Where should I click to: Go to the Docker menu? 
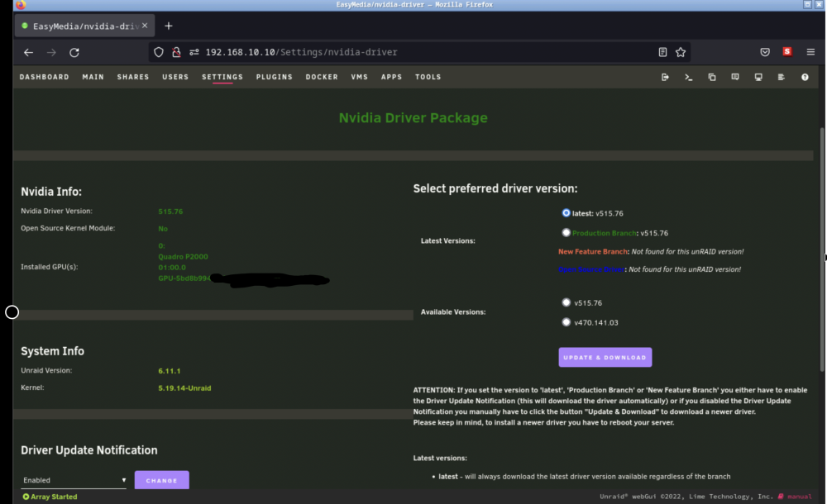pos(322,77)
